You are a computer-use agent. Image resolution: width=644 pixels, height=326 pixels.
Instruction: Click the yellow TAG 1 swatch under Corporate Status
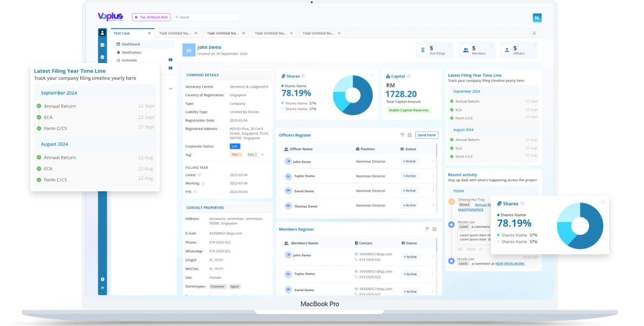tap(236, 154)
